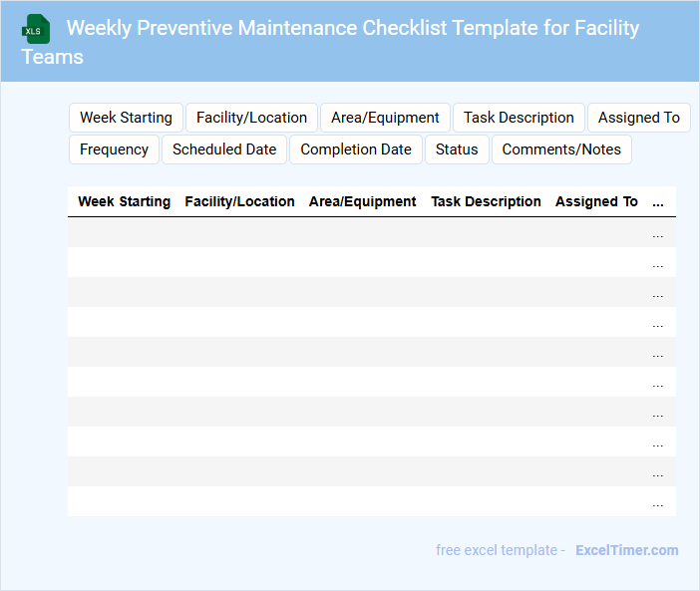Select the Area/Equipment column header
Screen dimensions: 700x591
[363, 201]
